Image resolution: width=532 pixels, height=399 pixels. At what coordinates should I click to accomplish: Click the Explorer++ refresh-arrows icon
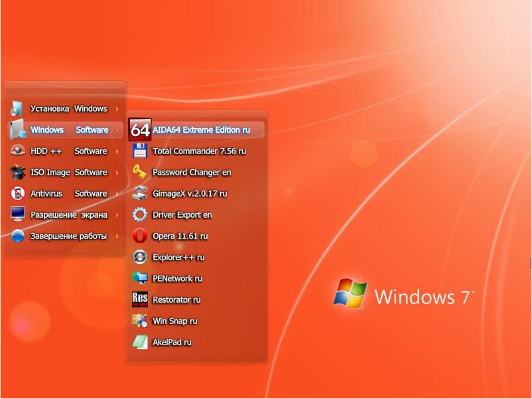pos(140,257)
